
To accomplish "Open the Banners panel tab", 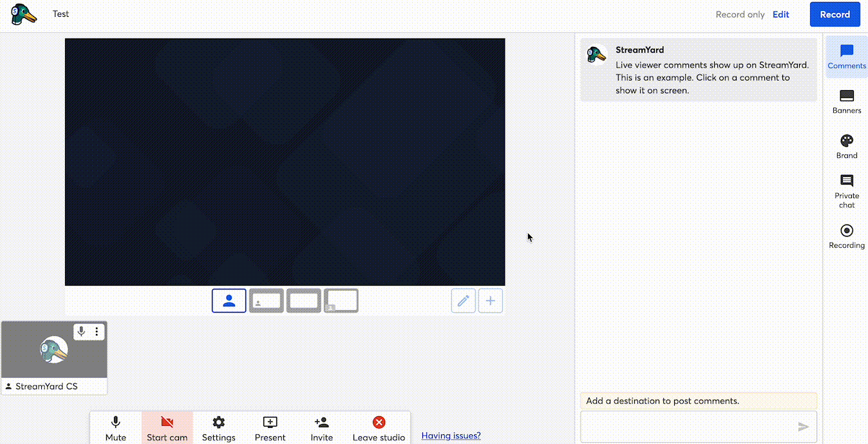I will [847, 102].
